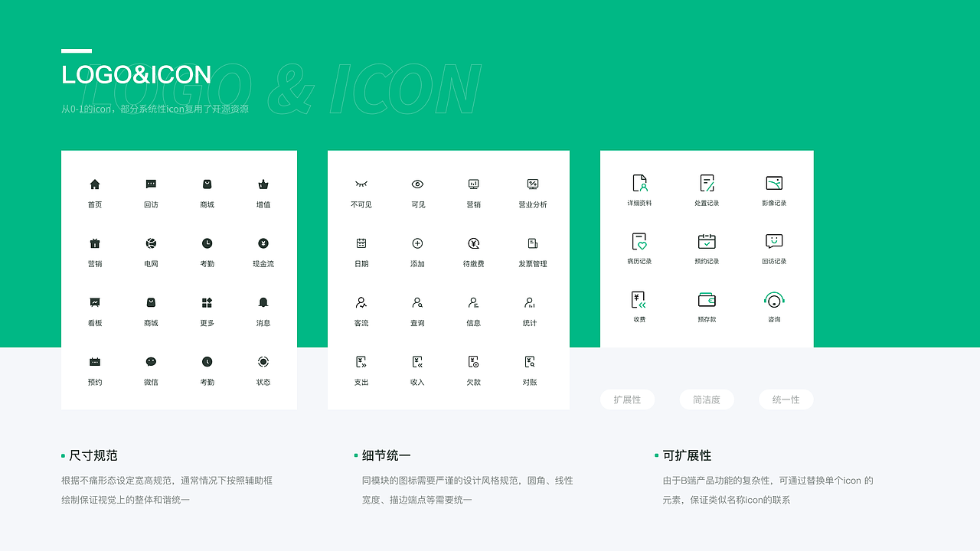This screenshot has height=551, width=980.
Task: Expand the 更多 more options icon
Action: coord(207,302)
